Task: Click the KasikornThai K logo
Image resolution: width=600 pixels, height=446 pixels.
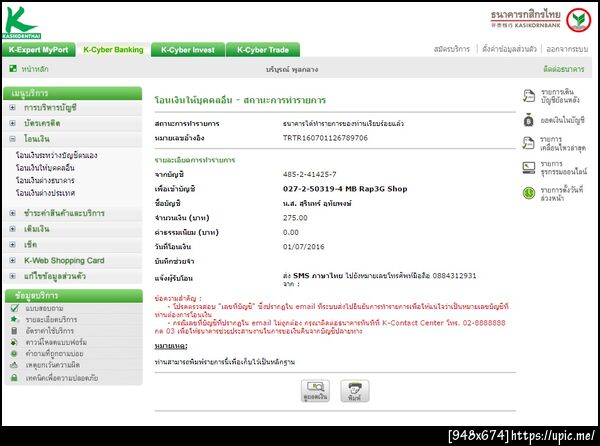Action: [21, 23]
